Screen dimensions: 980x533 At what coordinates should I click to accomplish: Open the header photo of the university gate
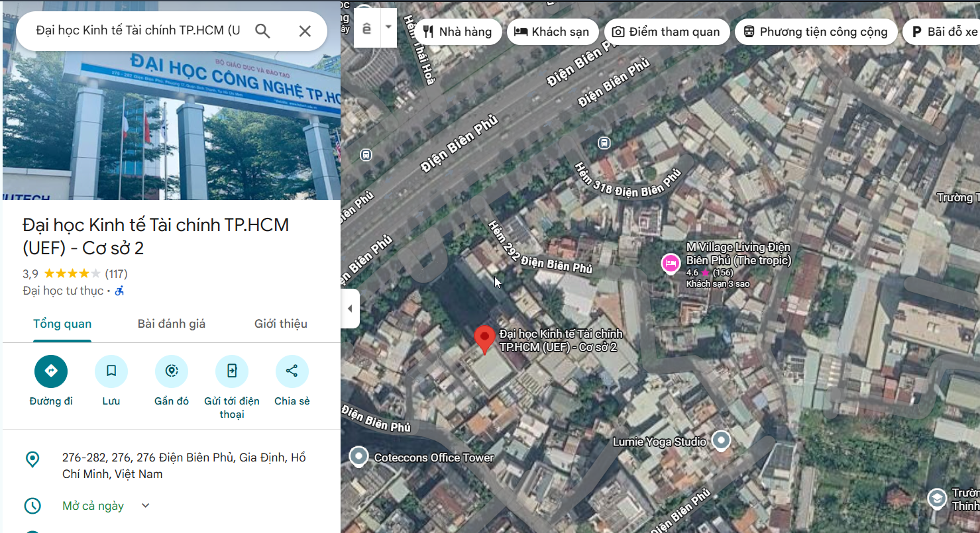coord(172,123)
